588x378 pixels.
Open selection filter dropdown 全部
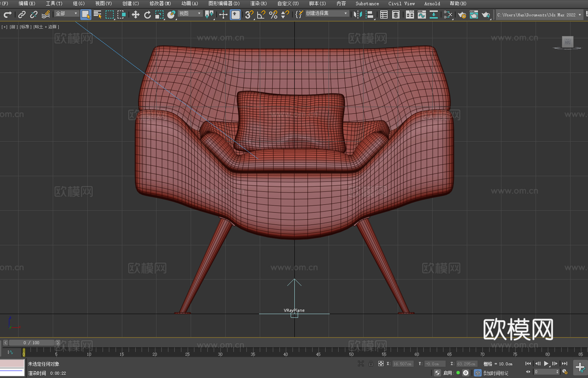[67, 13]
